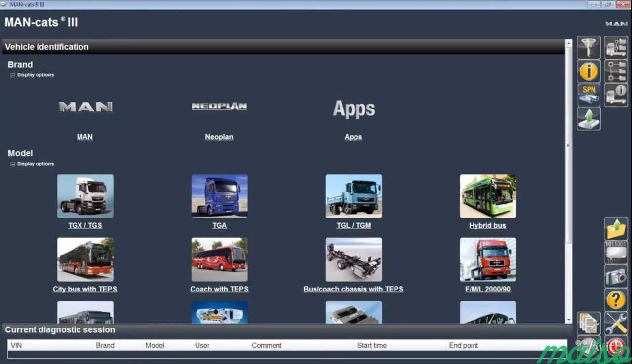This screenshot has height=364, width=632.
Task: Choose the TGL / TGM model link
Action: 354,225
